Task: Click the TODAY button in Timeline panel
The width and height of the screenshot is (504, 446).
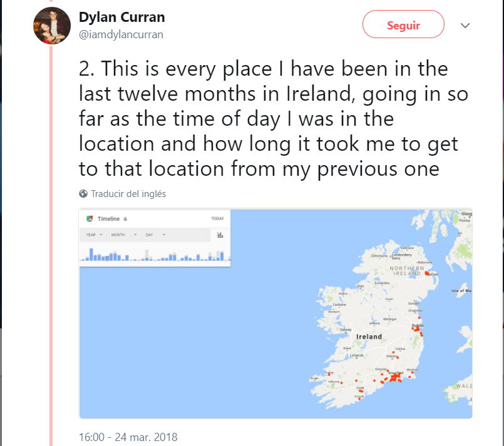Action: pos(218,219)
